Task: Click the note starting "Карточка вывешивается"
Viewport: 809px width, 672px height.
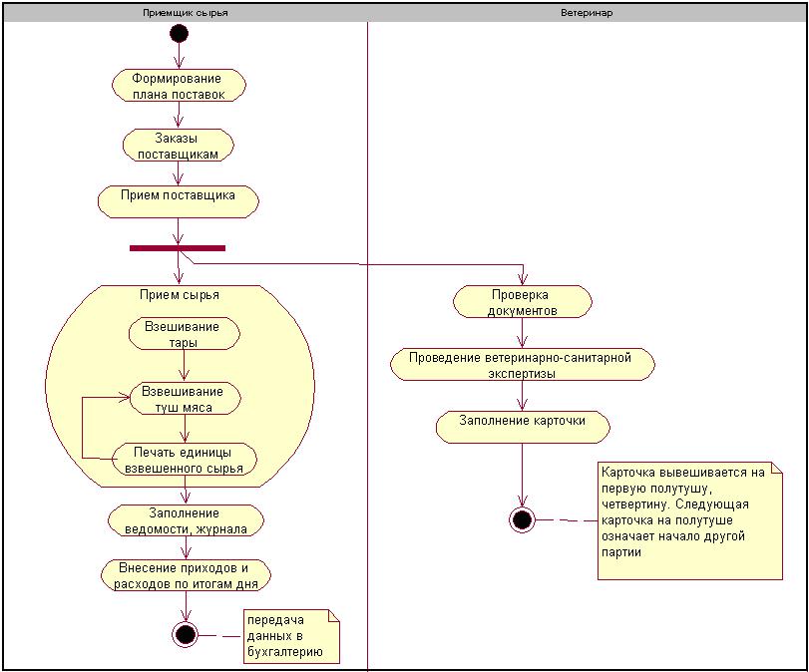Action: tap(690, 520)
